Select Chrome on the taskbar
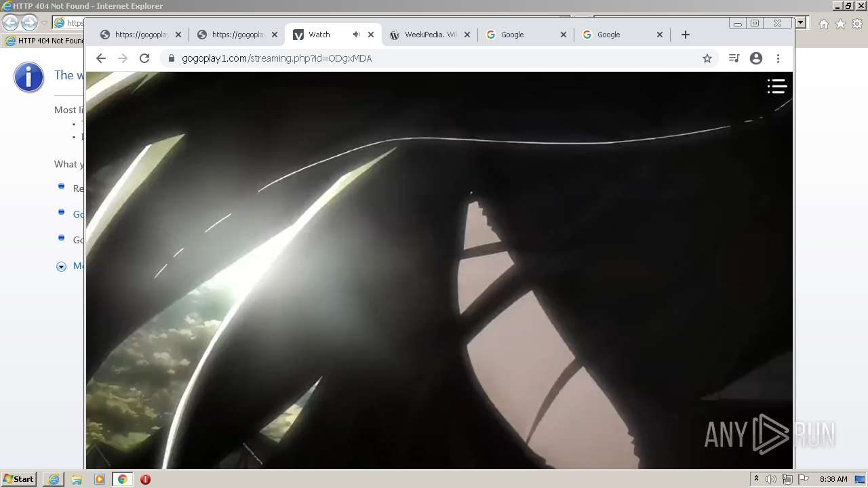The image size is (868, 488). tap(122, 479)
